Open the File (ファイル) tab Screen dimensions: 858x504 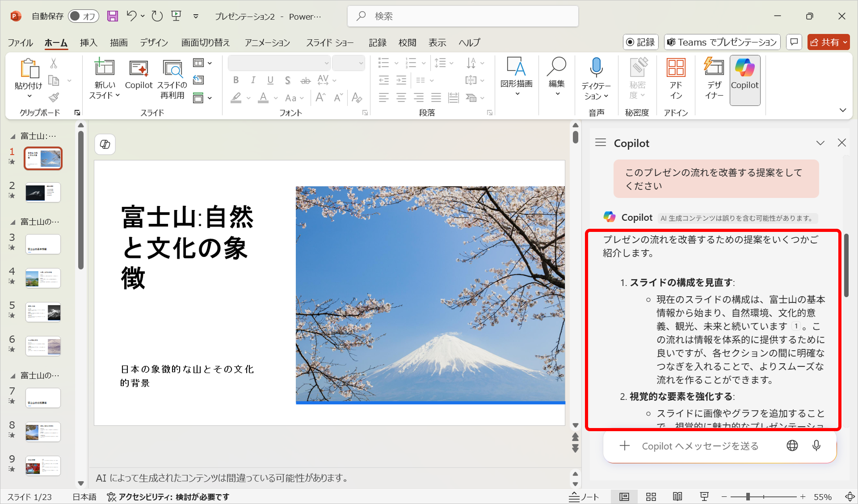pyautogui.click(x=20, y=42)
